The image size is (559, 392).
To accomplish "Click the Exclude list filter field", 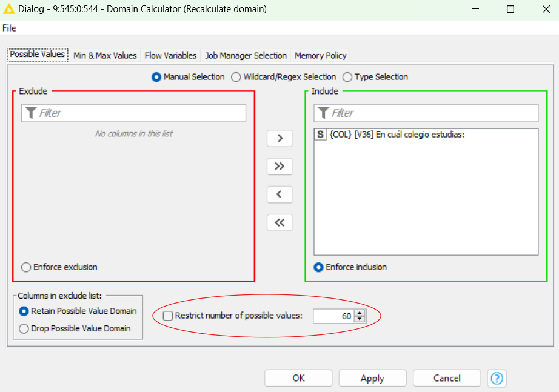I will (134, 113).
